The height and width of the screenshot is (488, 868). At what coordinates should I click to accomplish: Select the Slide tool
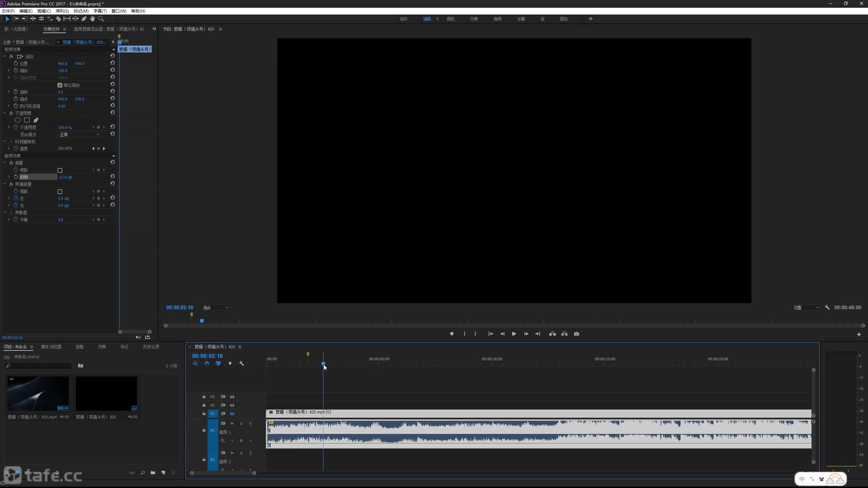pos(75,19)
